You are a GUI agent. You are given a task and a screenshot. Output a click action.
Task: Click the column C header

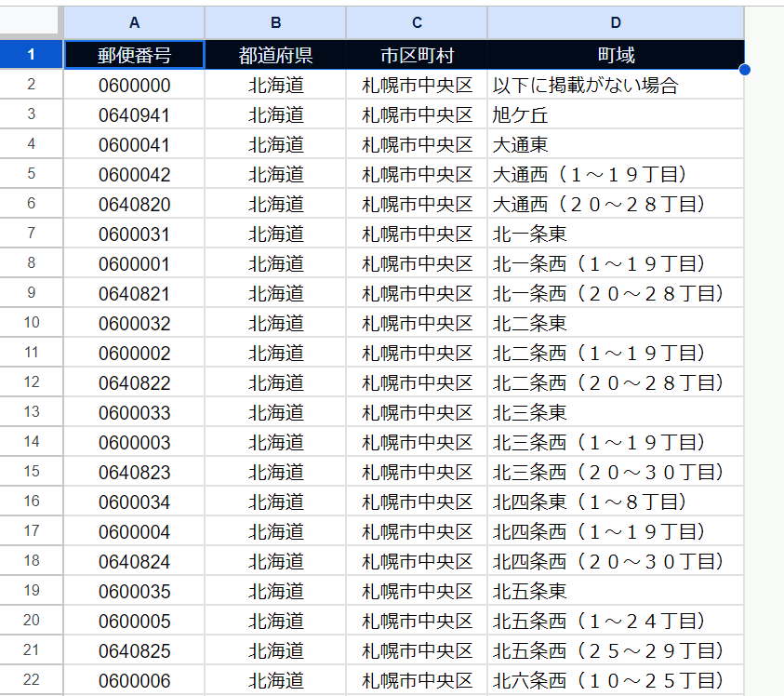(417, 22)
